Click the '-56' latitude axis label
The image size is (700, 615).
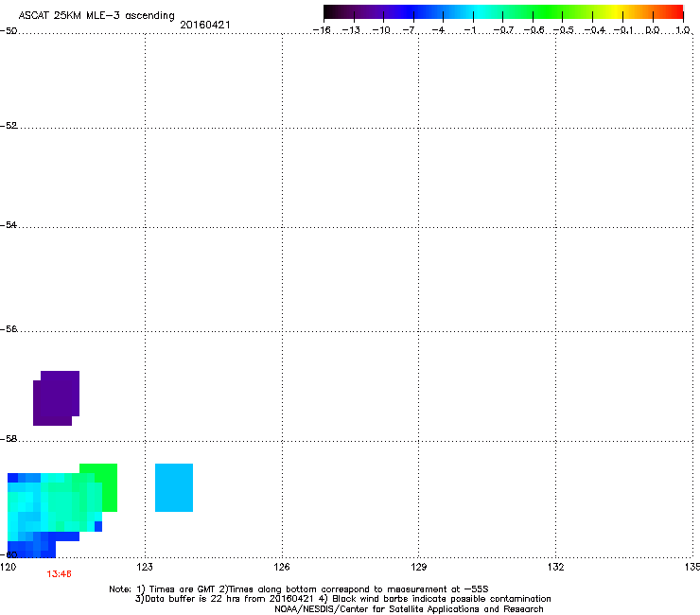click(9, 328)
